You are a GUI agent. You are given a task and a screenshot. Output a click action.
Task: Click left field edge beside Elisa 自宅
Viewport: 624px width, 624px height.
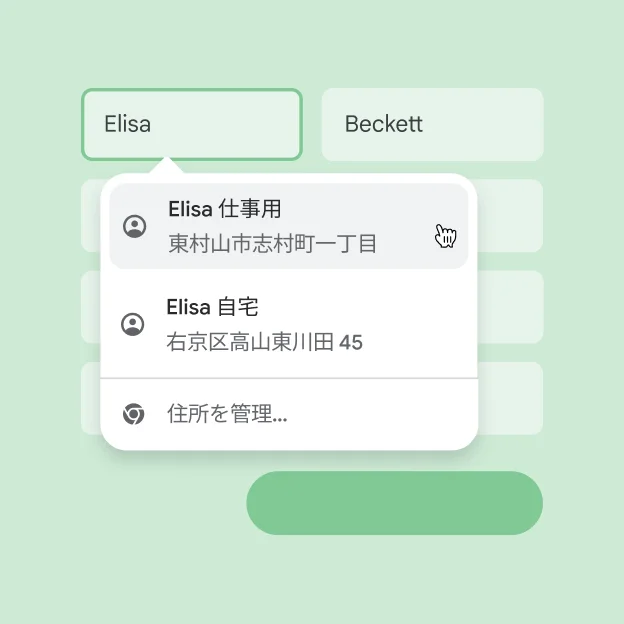[x=90, y=306]
